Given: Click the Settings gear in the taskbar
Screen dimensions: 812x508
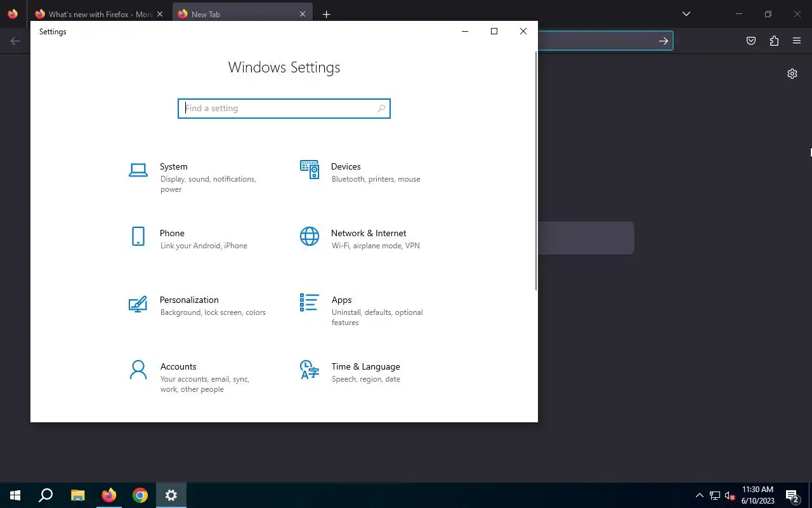Looking at the screenshot, I should pyautogui.click(x=171, y=495).
